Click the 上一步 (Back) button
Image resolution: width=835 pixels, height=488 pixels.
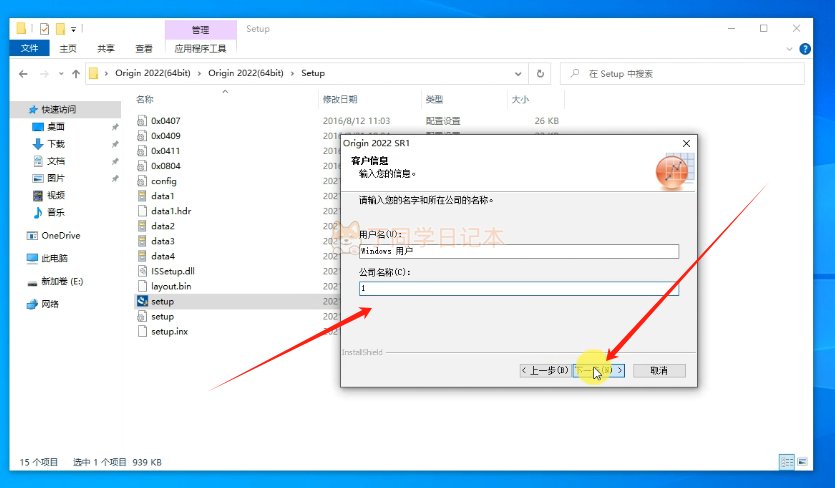coord(544,370)
